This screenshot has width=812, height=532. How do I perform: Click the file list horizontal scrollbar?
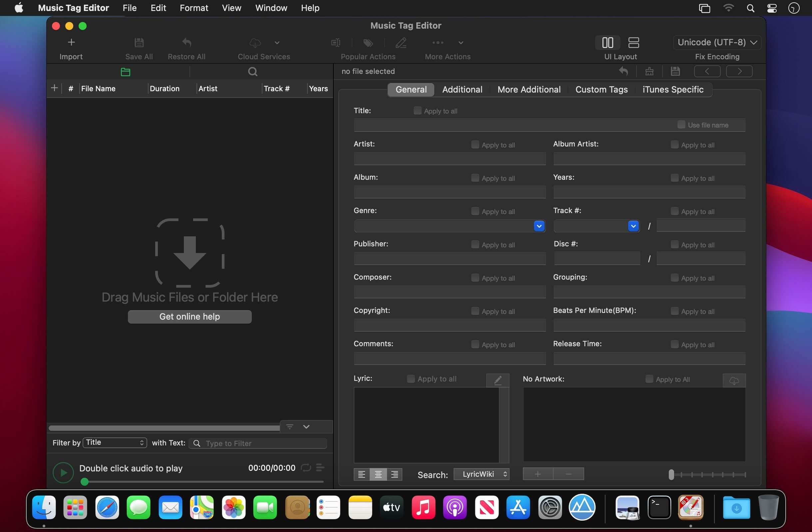click(x=165, y=428)
